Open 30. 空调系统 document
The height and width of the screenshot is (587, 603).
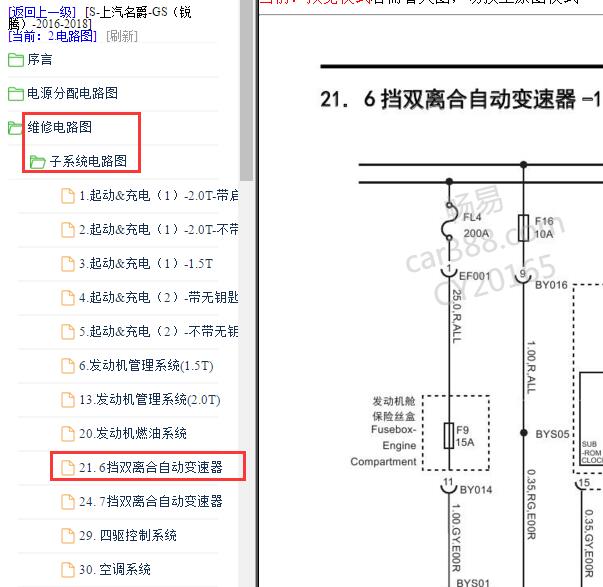115,569
